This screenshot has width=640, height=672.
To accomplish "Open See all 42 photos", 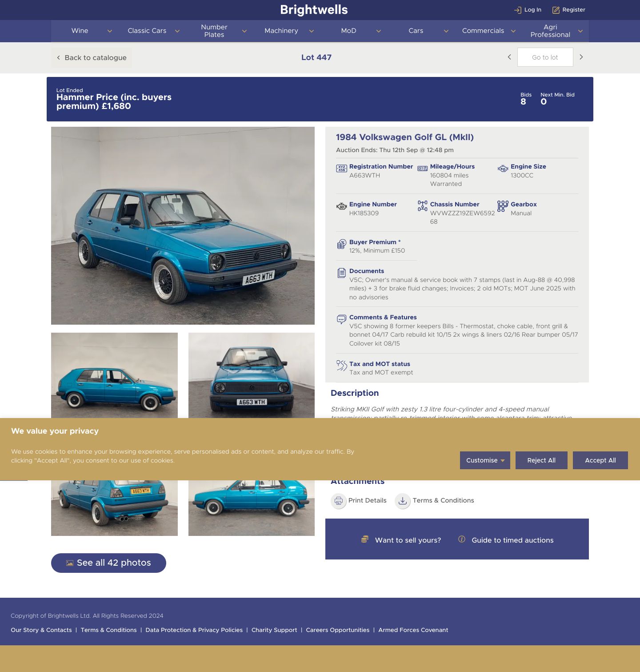I will [108, 563].
